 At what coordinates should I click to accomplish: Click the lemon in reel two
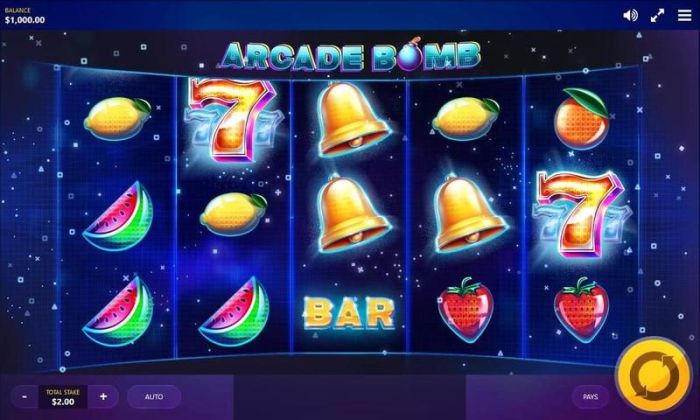[233, 213]
